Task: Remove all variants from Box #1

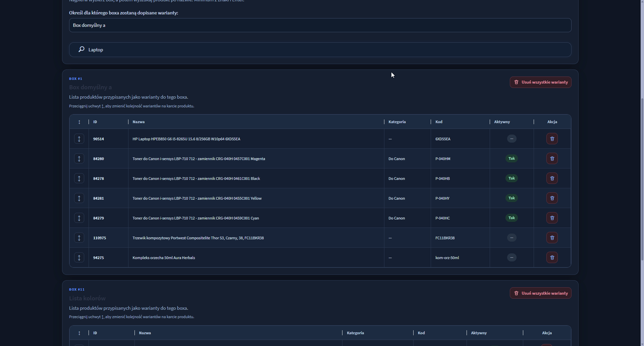Action: [540, 82]
